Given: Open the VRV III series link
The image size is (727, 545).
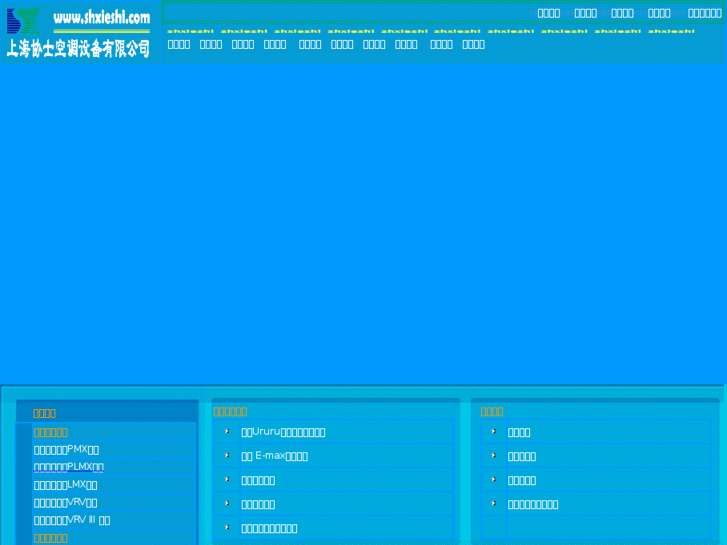Looking at the screenshot, I should (x=72, y=520).
